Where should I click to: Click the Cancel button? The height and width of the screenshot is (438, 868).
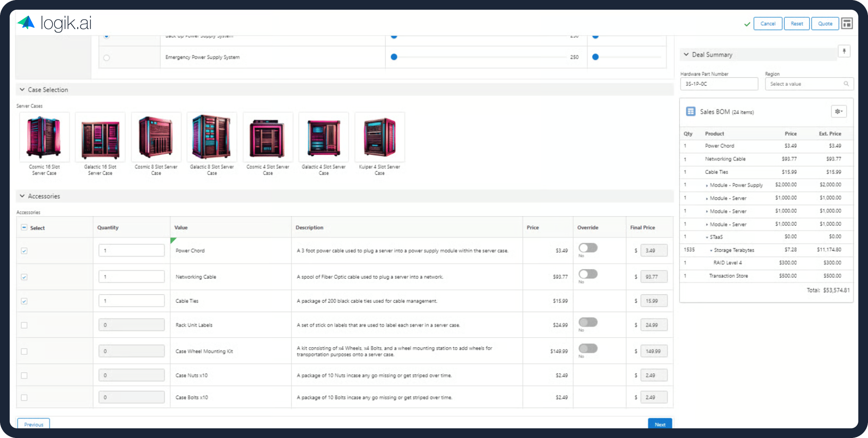click(x=768, y=23)
